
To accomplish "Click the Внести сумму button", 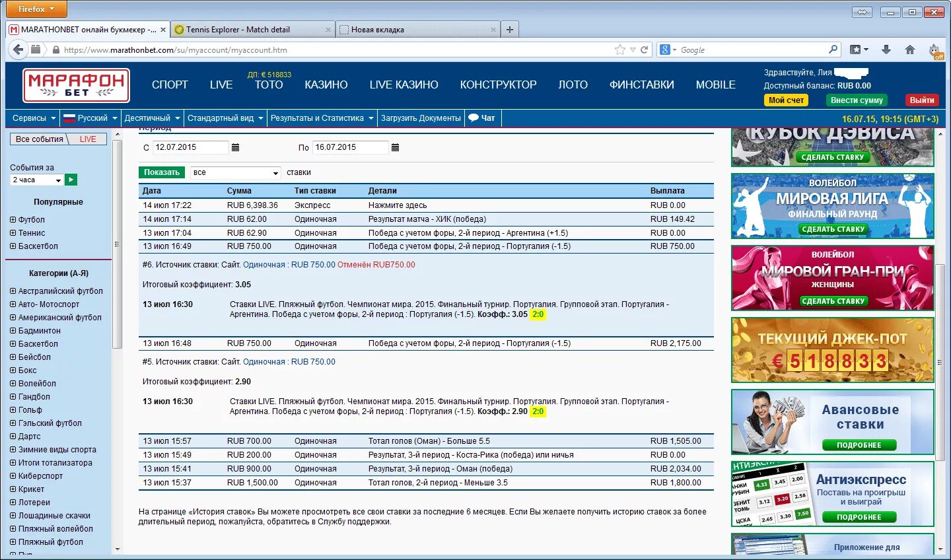I will click(857, 100).
